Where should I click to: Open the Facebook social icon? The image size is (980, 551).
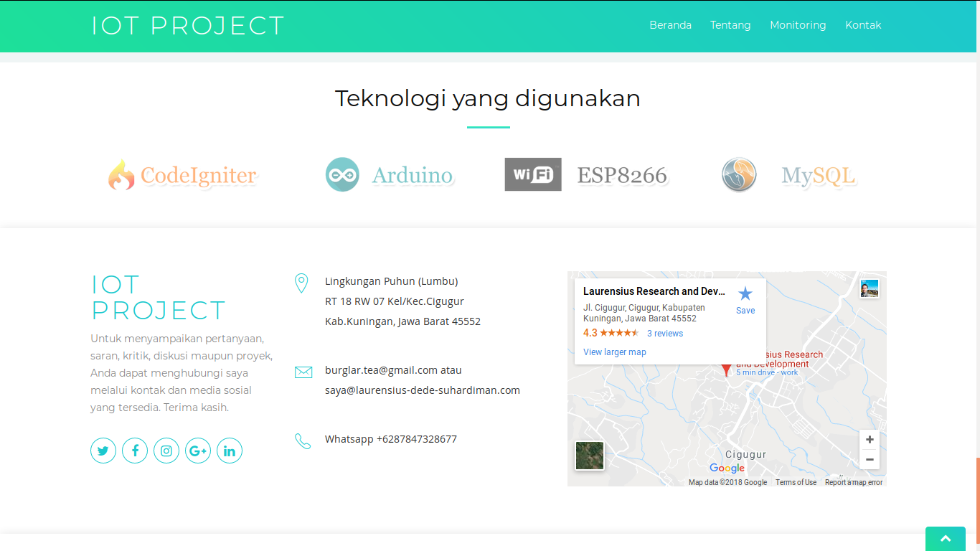[x=135, y=451]
